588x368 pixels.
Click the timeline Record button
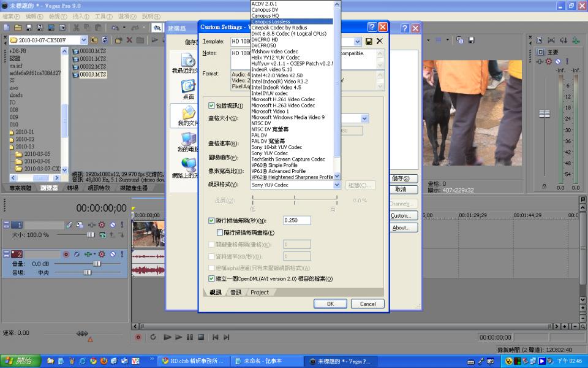point(138,337)
